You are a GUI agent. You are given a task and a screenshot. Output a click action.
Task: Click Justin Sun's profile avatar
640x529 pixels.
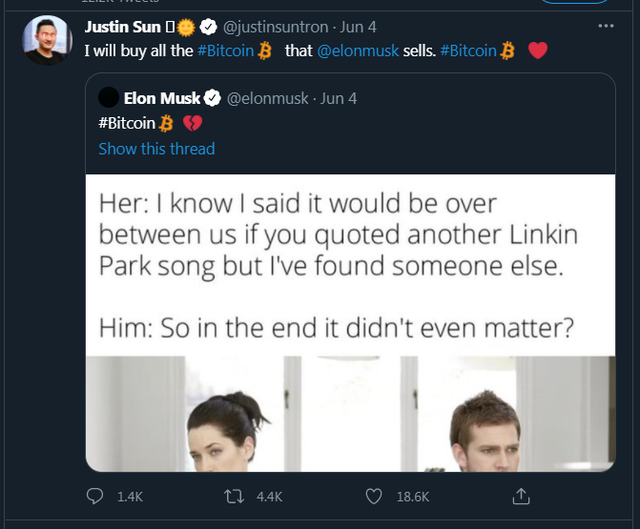(x=46, y=41)
